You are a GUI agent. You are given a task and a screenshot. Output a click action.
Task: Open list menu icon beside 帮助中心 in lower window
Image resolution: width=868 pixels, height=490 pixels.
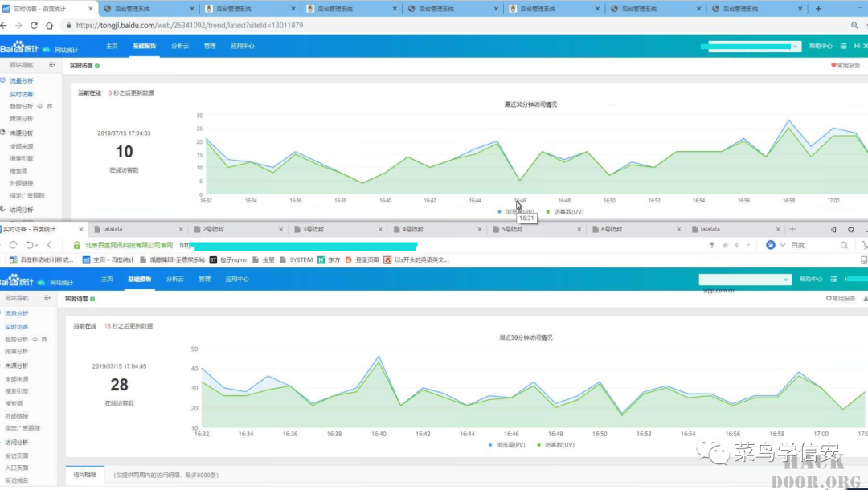[833, 280]
